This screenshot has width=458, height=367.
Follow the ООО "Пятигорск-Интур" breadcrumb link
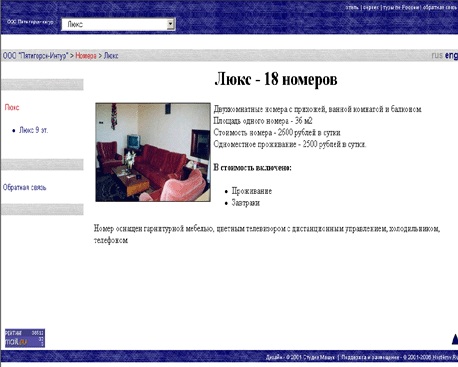click(35, 55)
